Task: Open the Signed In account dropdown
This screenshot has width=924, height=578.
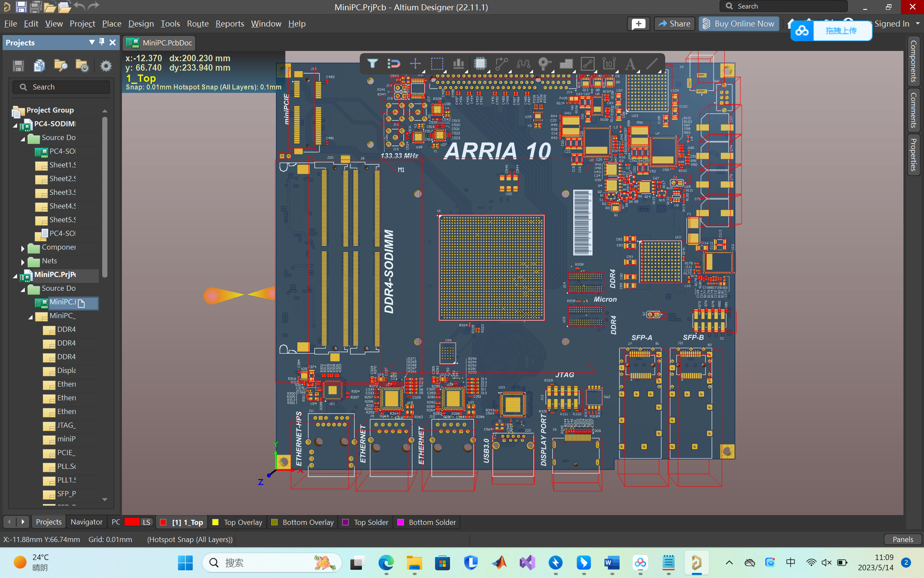Action: [918, 24]
